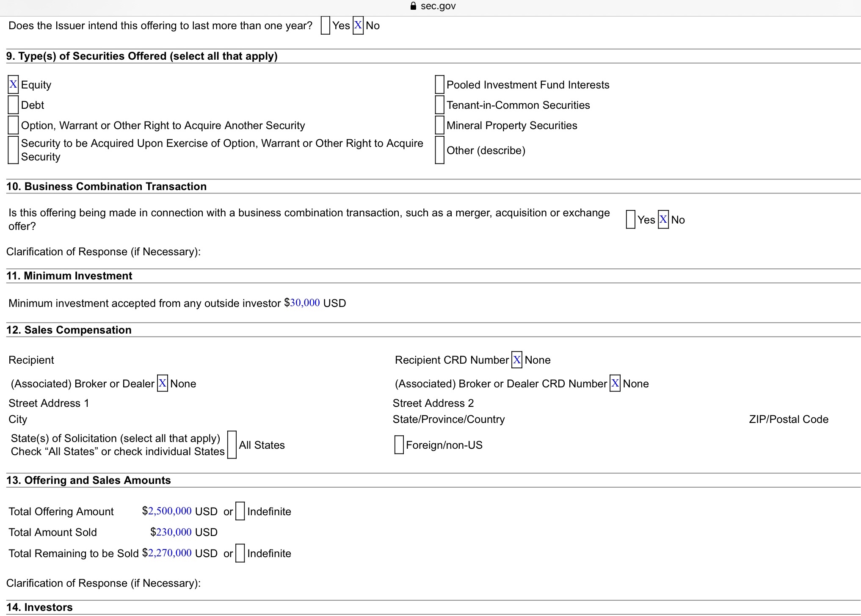The image size is (861, 616).
Task: Click the Recipient label
Action: click(31, 360)
